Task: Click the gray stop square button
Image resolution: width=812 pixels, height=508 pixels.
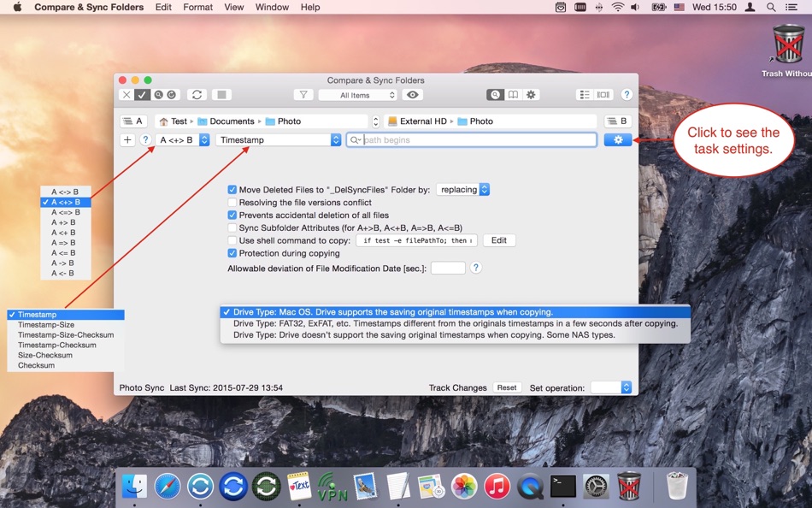Action: 221,95
